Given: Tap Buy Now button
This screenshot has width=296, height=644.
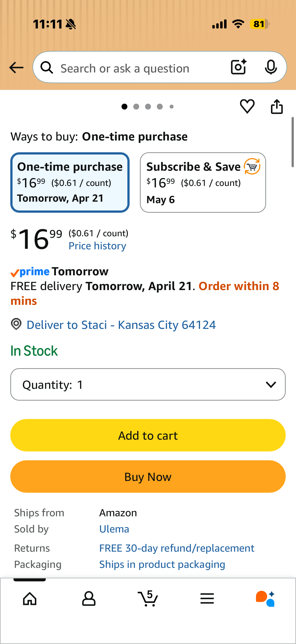Looking at the screenshot, I should (148, 476).
